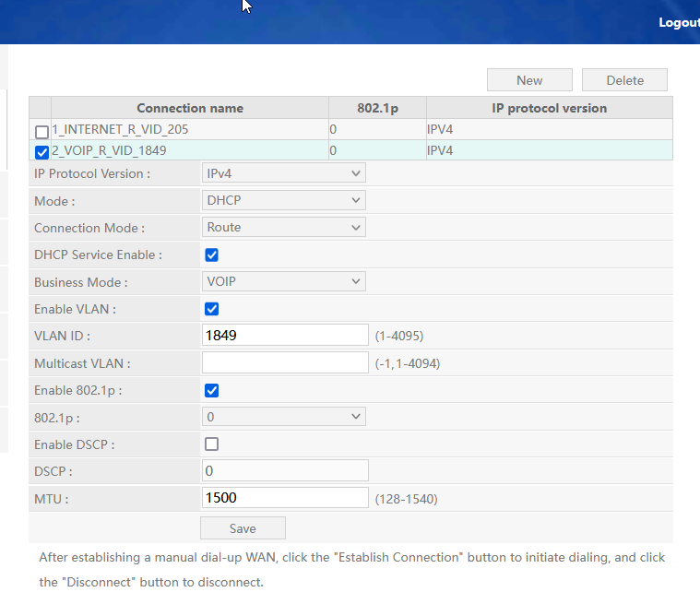Toggle the Enable 802.1p checkbox
This screenshot has width=700, height=604.
pos(211,390)
